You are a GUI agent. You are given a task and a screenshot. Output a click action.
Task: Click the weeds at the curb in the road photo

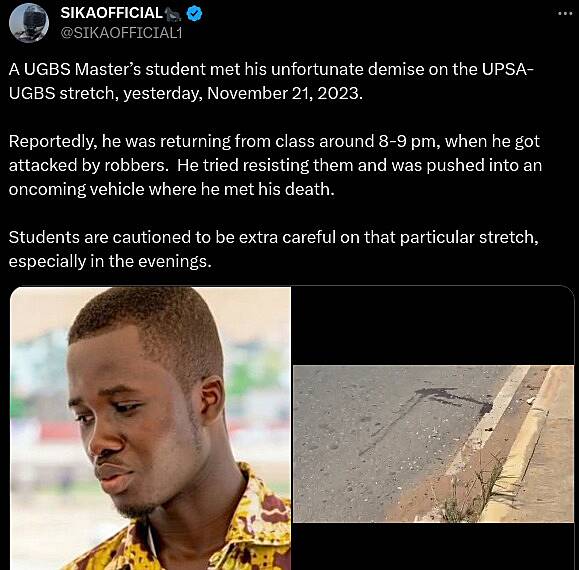tap(476, 491)
